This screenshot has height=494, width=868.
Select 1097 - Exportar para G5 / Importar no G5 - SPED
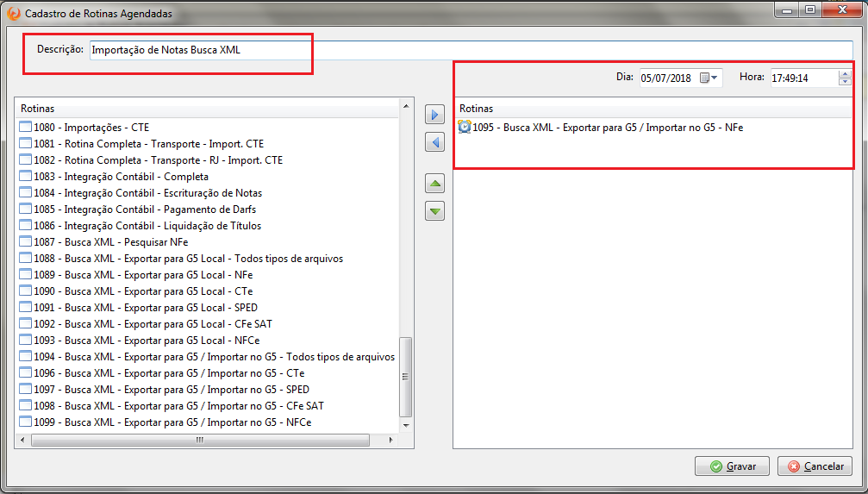(x=172, y=390)
